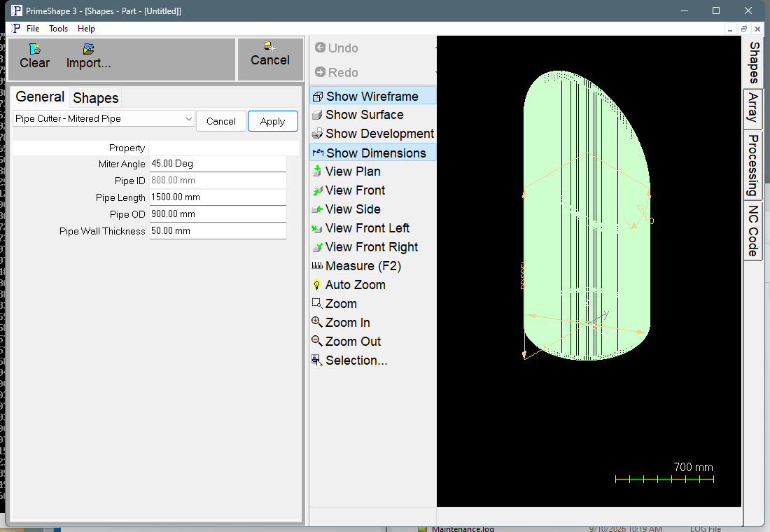Toggle Show Wireframe view
Viewport: 770px width, 532px height.
(x=372, y=97)
